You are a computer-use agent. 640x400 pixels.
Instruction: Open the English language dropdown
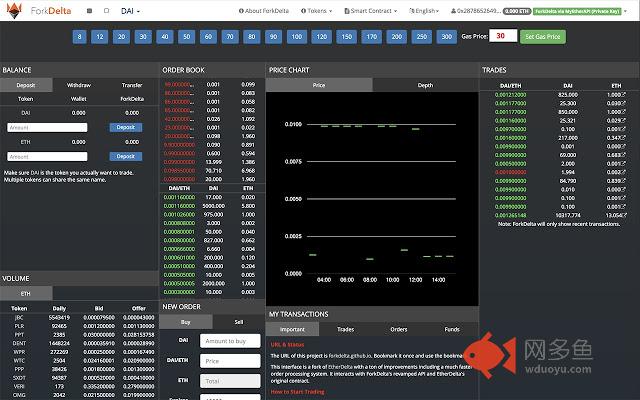[424, 11]
